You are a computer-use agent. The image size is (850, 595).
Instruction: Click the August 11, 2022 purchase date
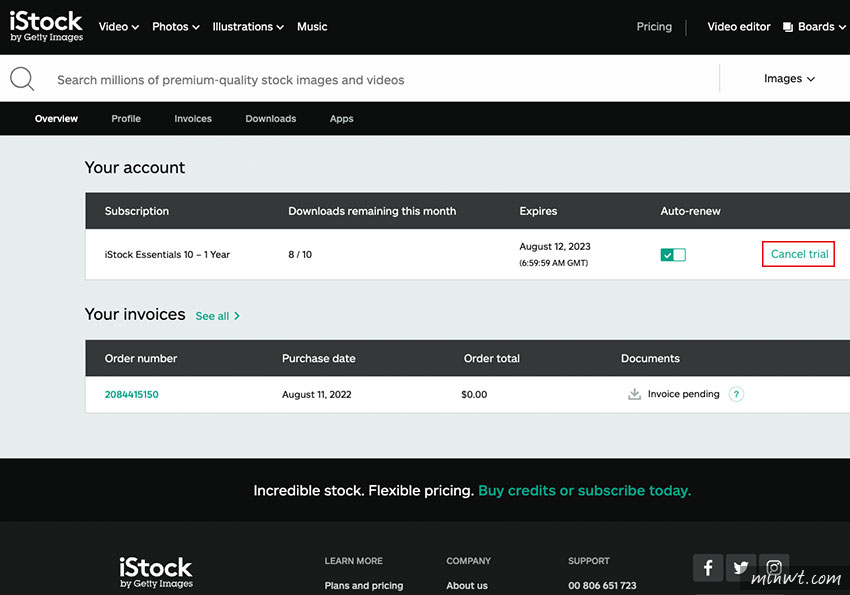(x=317, y=394)
